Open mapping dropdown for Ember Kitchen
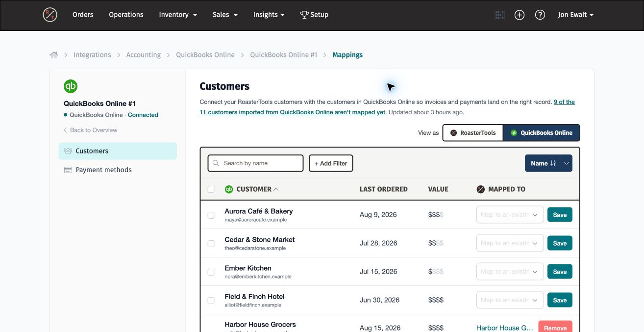 (x=510, y=272)
